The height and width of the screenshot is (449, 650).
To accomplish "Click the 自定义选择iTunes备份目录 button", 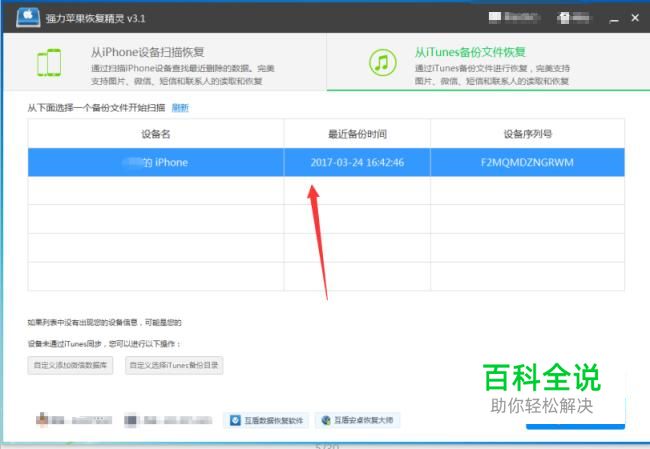I will click(x=174, y=365).
